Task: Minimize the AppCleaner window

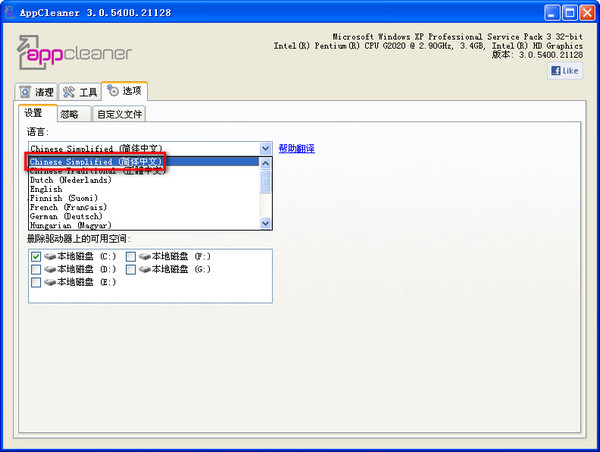Action: coord(552,13)
